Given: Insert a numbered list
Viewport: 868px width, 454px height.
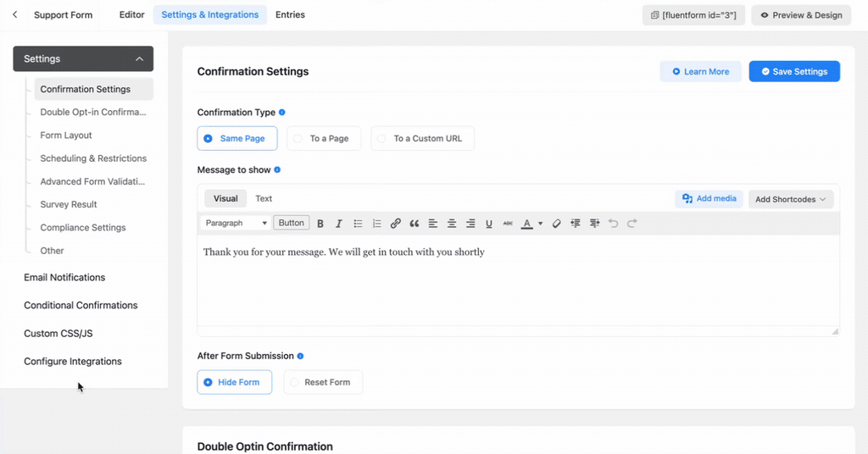Looking at the screenshot, I should pyautogui.click(x=376, y=224).
